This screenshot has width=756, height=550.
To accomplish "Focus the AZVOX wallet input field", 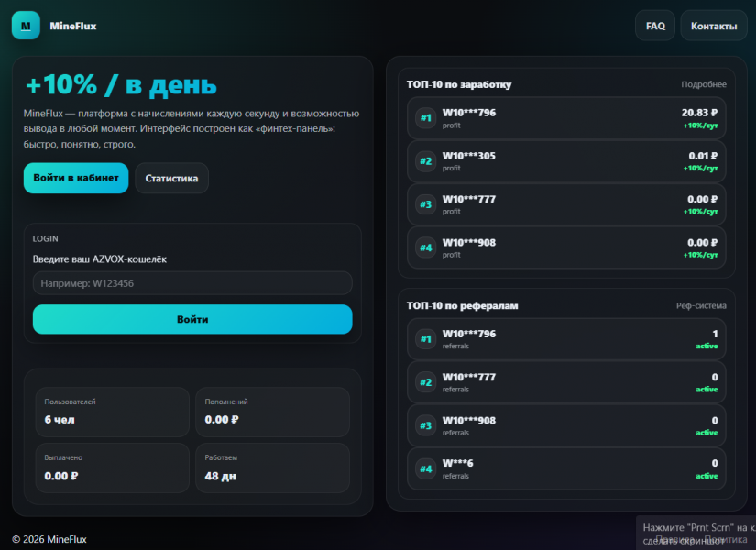I will pos(192,283).
